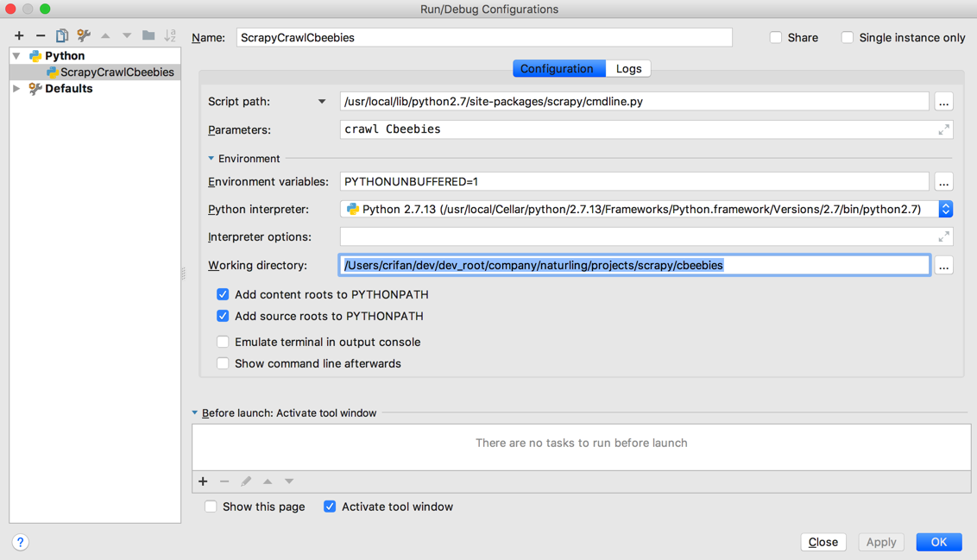This screenshot has height=560, width=977.
Task: Click the OK button
Action: pyautogui.click(x=938, y=542)
